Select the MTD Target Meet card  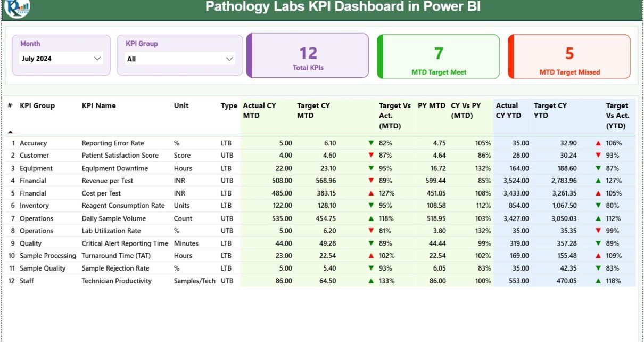(439, 56)
